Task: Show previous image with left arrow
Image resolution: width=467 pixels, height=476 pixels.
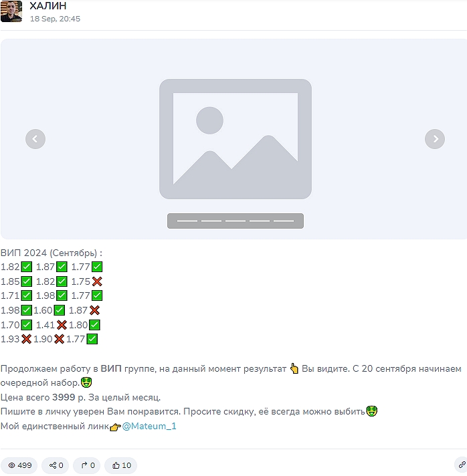Action: coord(35,139)
